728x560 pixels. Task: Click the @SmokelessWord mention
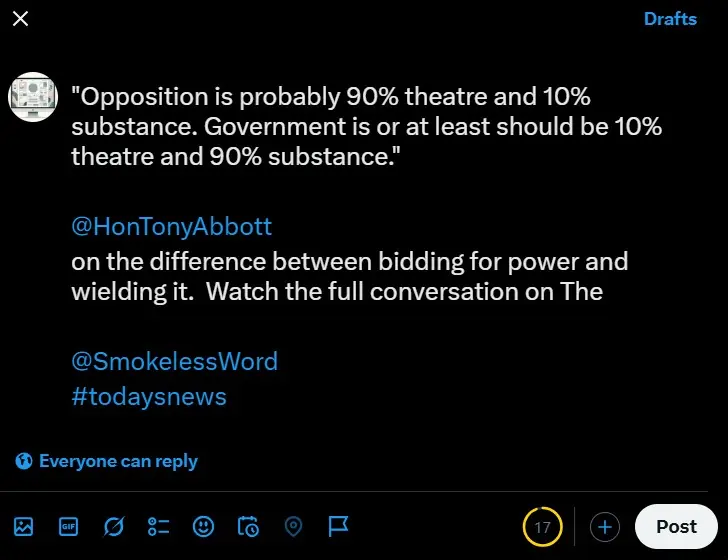pos(174,361)
